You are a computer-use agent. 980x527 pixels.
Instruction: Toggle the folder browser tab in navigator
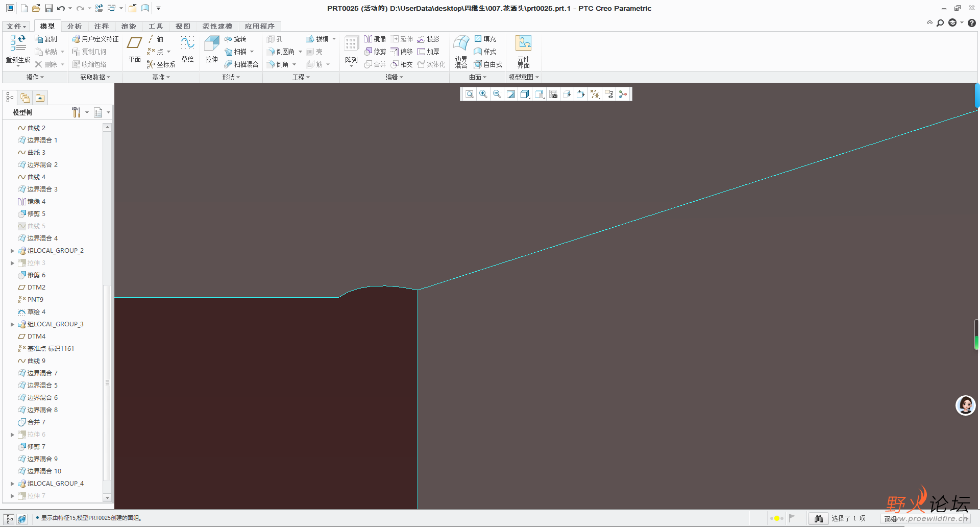tap(25, 98)
